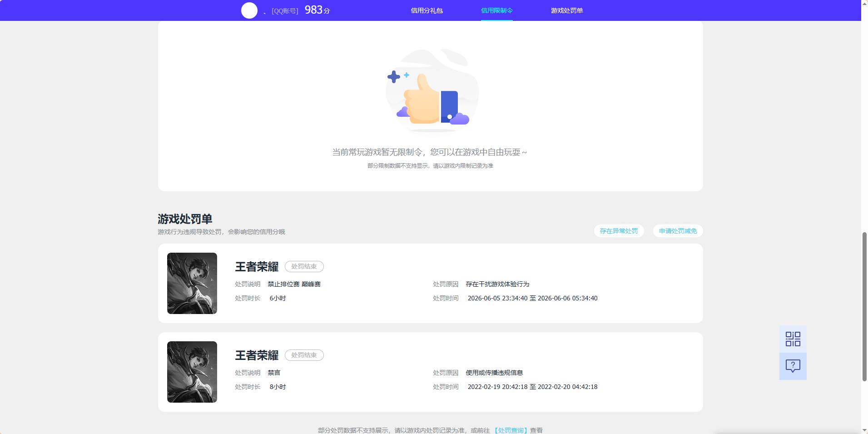
Task: Open the 游戏处罚单 tab
Action: 567,10
